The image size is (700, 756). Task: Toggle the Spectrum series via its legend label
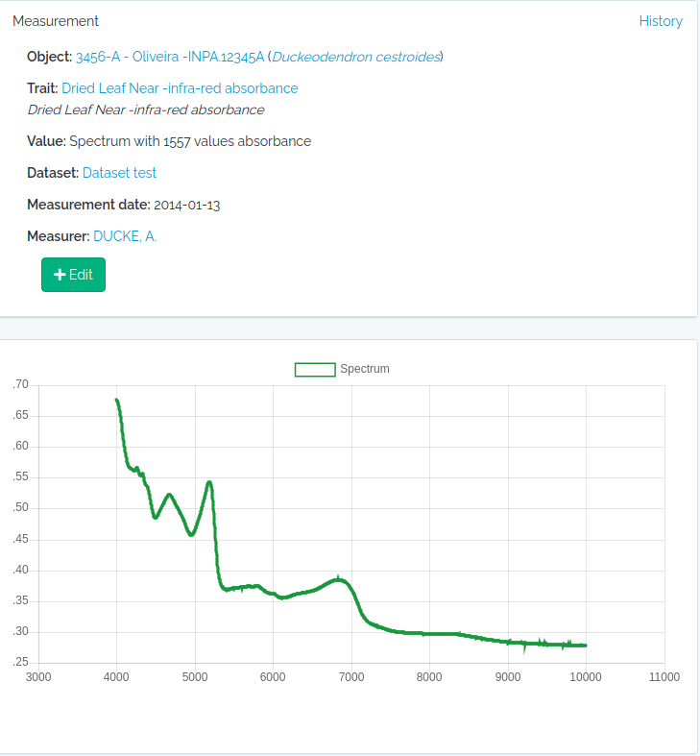365,369
